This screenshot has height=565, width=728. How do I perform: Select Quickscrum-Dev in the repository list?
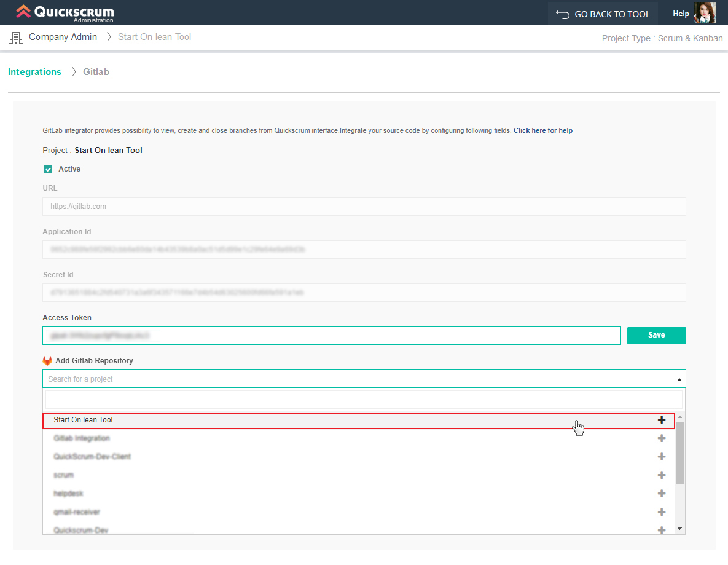[x=358, y=529]
